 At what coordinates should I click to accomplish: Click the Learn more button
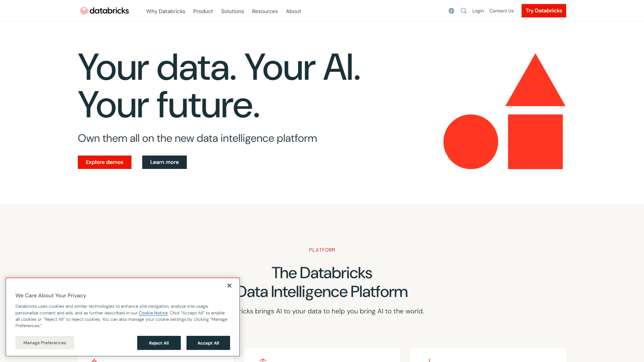tap(164, 162)
